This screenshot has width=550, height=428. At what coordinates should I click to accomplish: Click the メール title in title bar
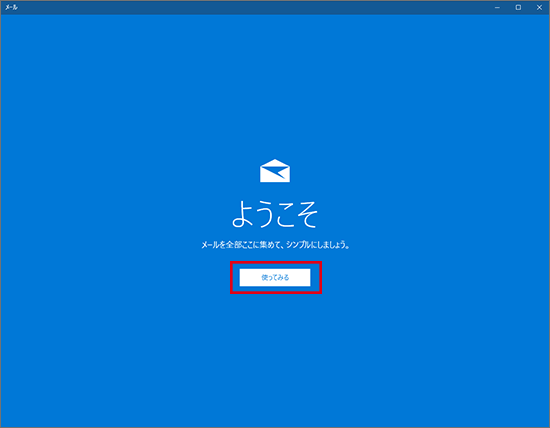coord(11,7)
